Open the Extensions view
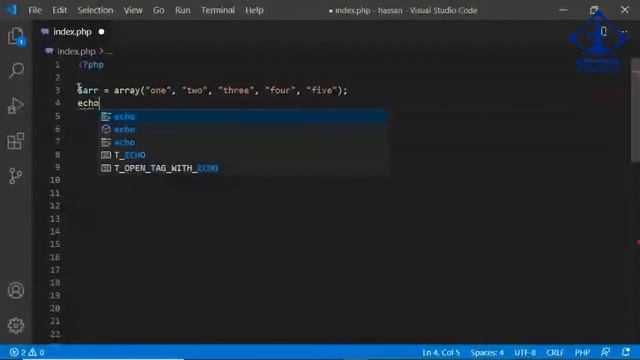640x360 pixels. [x=16, y=141]
